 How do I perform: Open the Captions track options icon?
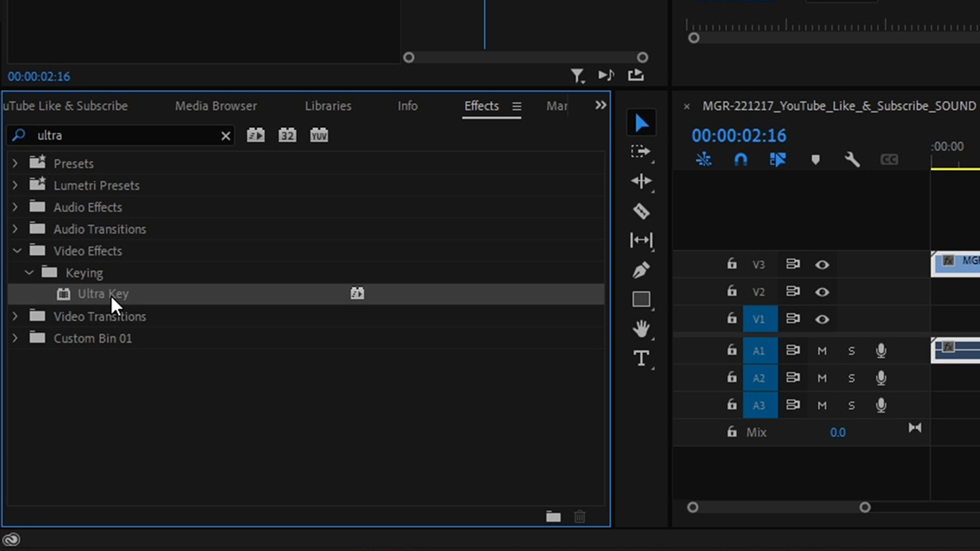(888, 159)
